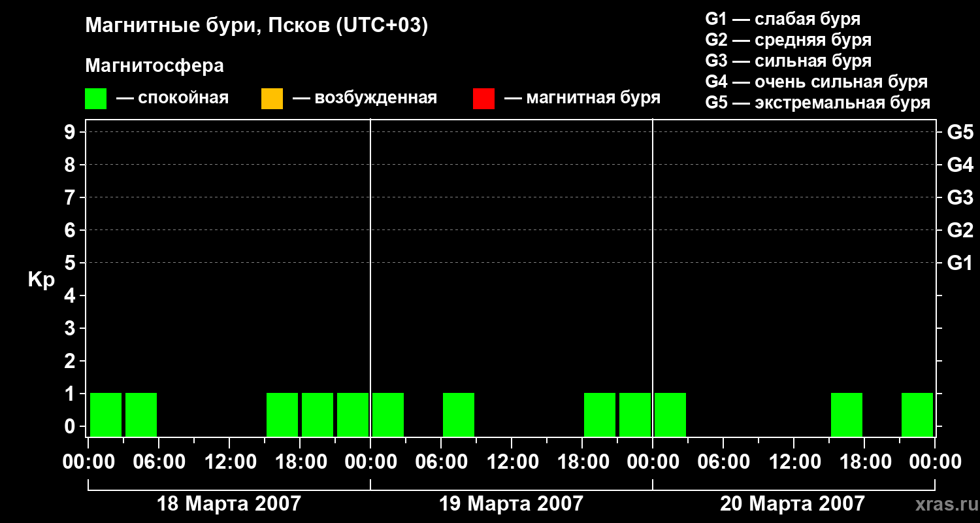Click the chart title 'Магнитные бури, Псков (UTC+03)'

[257, 26]
